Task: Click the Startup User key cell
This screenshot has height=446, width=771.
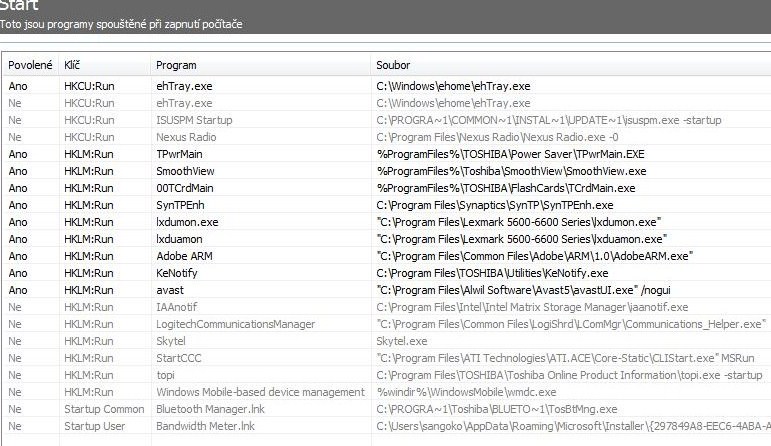Action: point(94,426)
